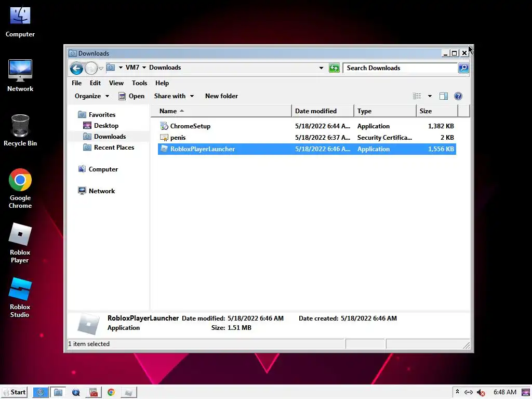Sort by the Name column header
The image size is (532, 399).
221,111
